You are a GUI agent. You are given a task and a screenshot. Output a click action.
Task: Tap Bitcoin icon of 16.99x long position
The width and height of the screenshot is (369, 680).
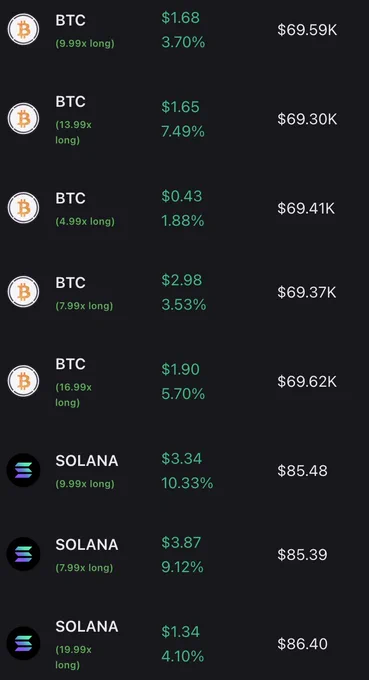[23, 381]
